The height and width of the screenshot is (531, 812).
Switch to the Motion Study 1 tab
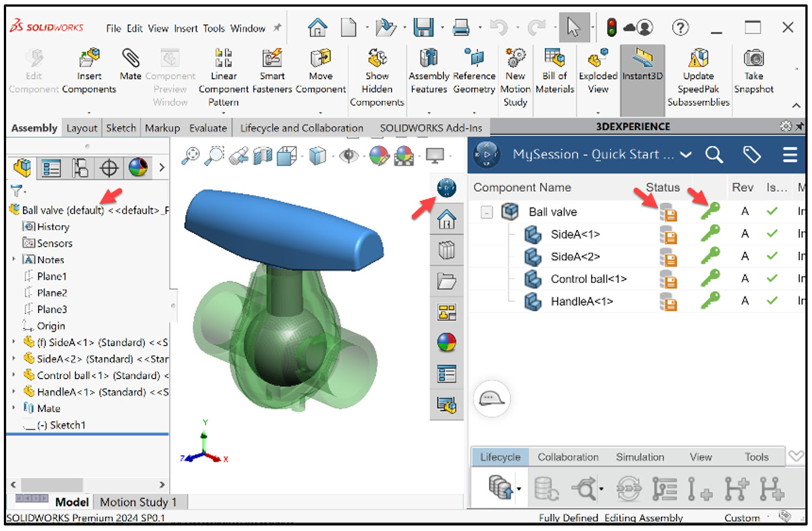137,502
